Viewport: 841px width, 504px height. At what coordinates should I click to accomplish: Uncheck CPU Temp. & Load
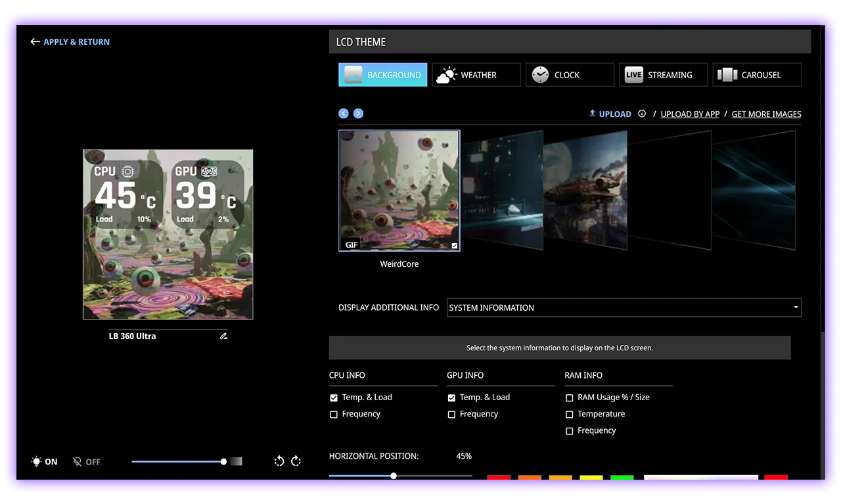[x=334, y=398]
